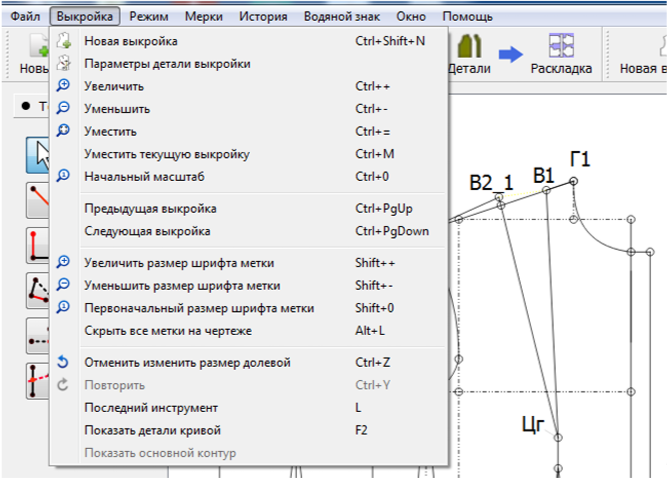Click the Новая в toolbar button at right edge
This screenshot has height=480, width=667.
[x=642, y=54]
